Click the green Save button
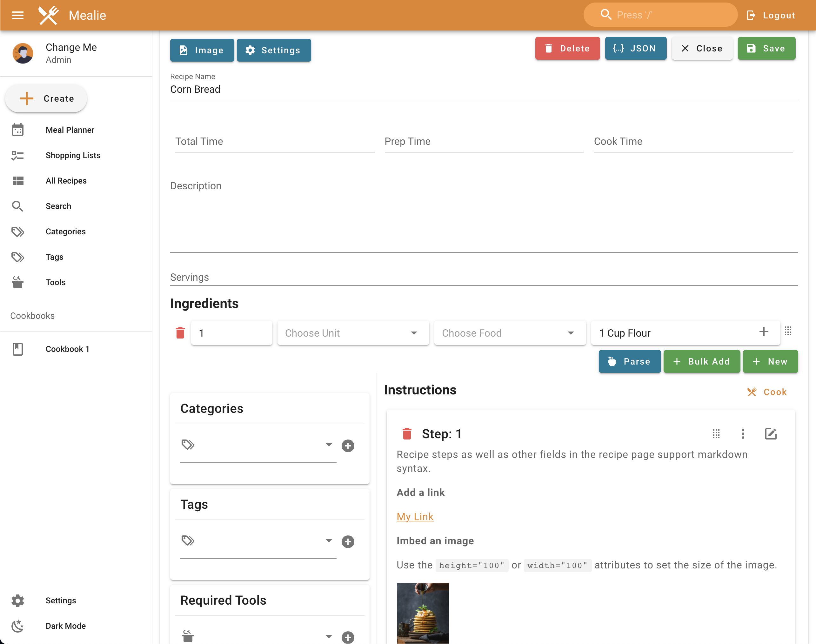816x644 pixels. 766,48
